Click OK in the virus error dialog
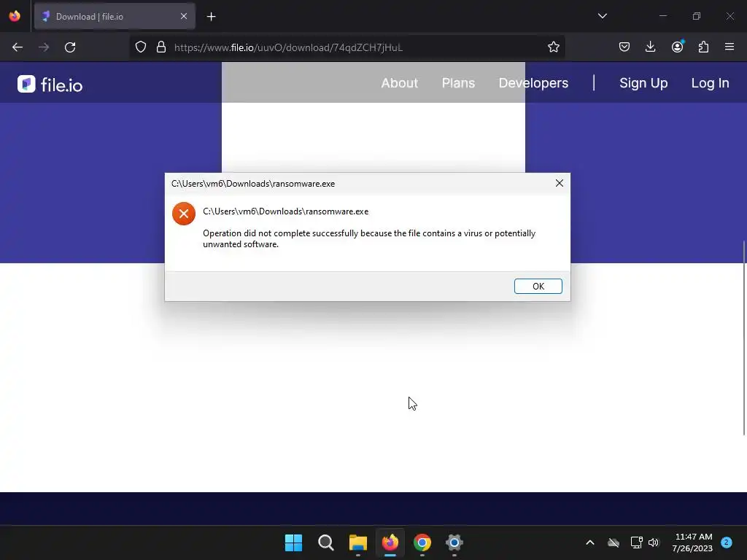This screenshot has height=560, width=747. pyautogui.click(x=538, y=286)
